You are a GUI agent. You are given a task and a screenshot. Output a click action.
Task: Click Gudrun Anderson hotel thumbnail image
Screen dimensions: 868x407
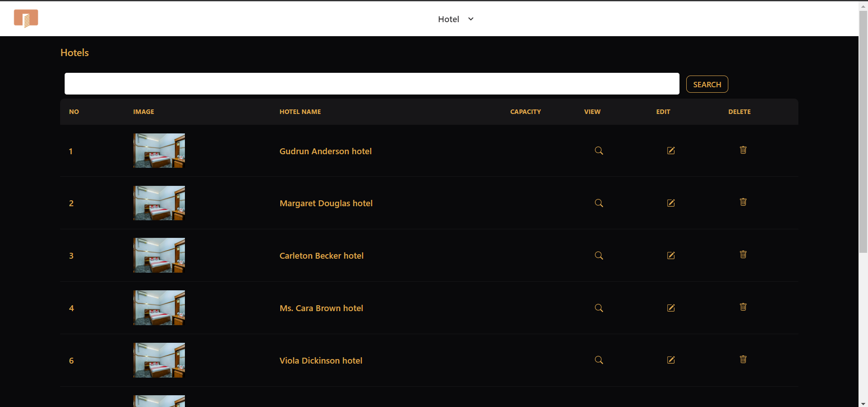click(x=159, y=151)
